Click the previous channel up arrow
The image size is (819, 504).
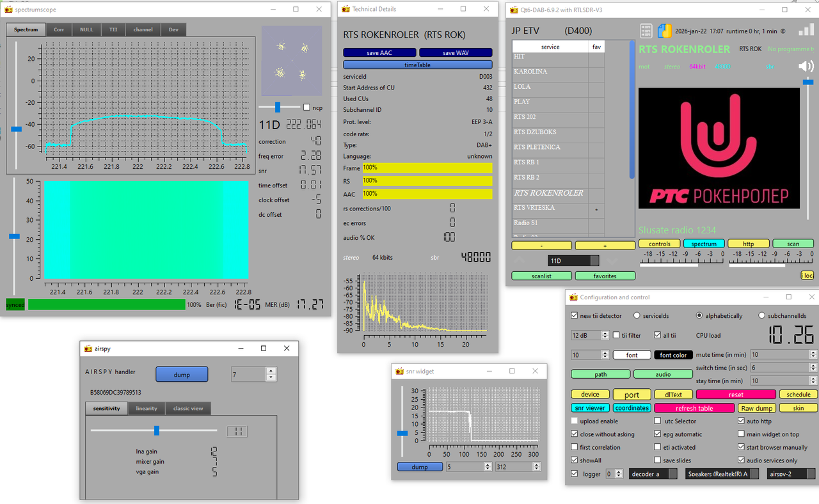[x=520, y=261]
